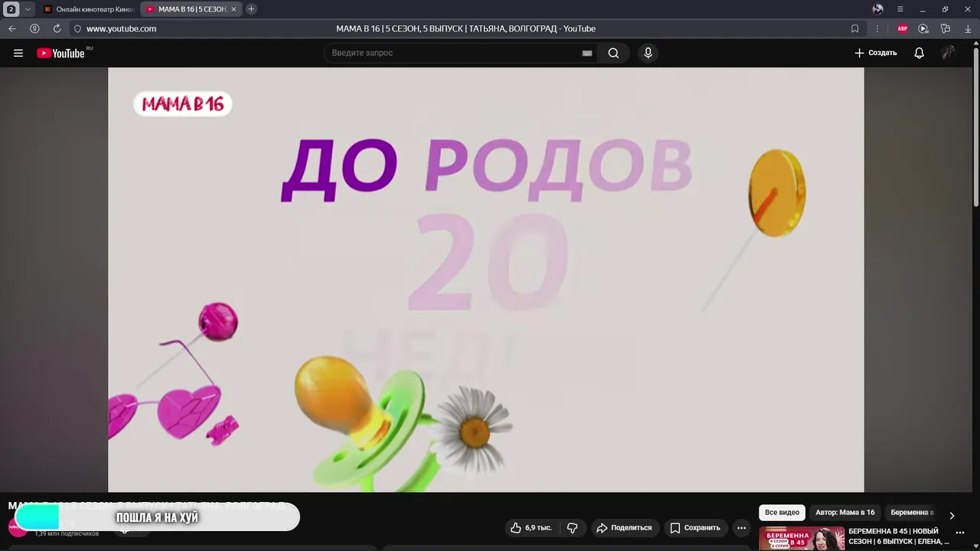The width and height of the screenshot is (980, 551).
Task: Open the browser translate/extension panel icon
Action: (x=946, y=28)
